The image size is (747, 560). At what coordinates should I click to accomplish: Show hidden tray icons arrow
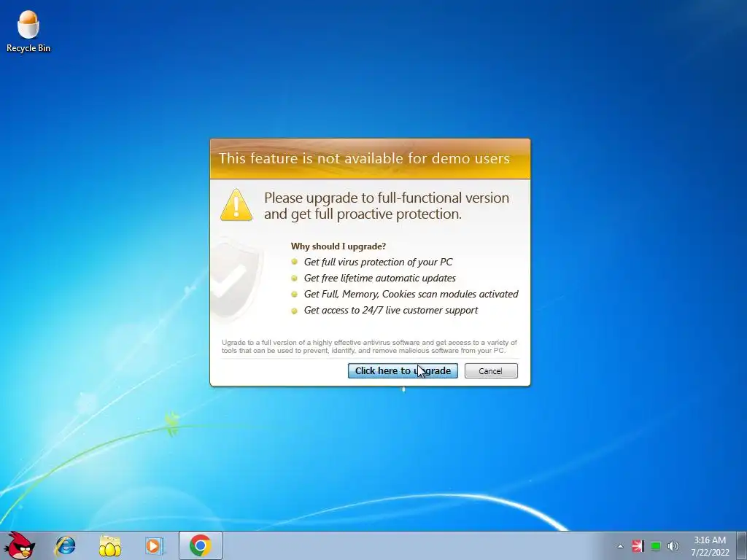point(620,546)
